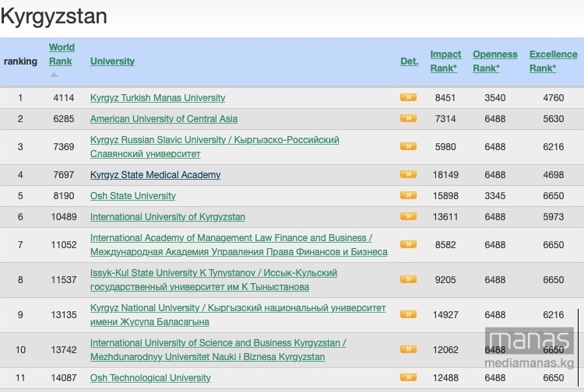
Task: Open details icon for Kyrgyz National University
Action: click(x=408, y=314)
